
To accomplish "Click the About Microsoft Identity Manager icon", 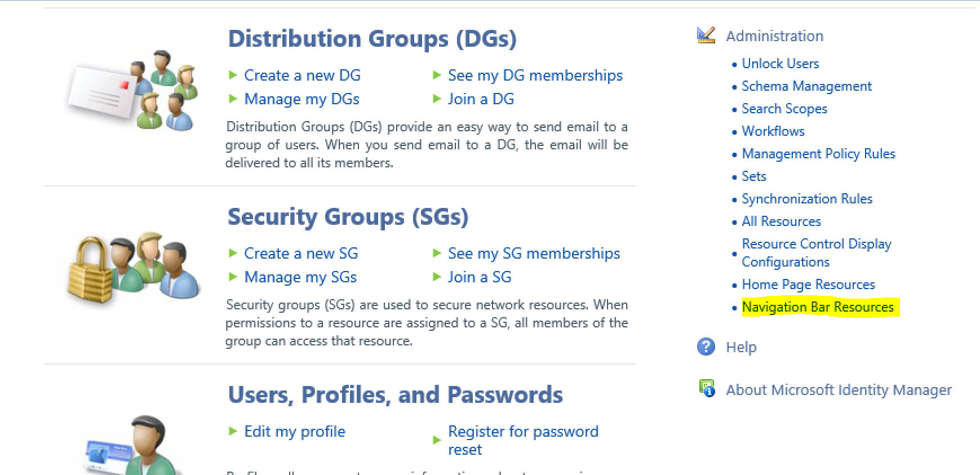I will point(707,388).
